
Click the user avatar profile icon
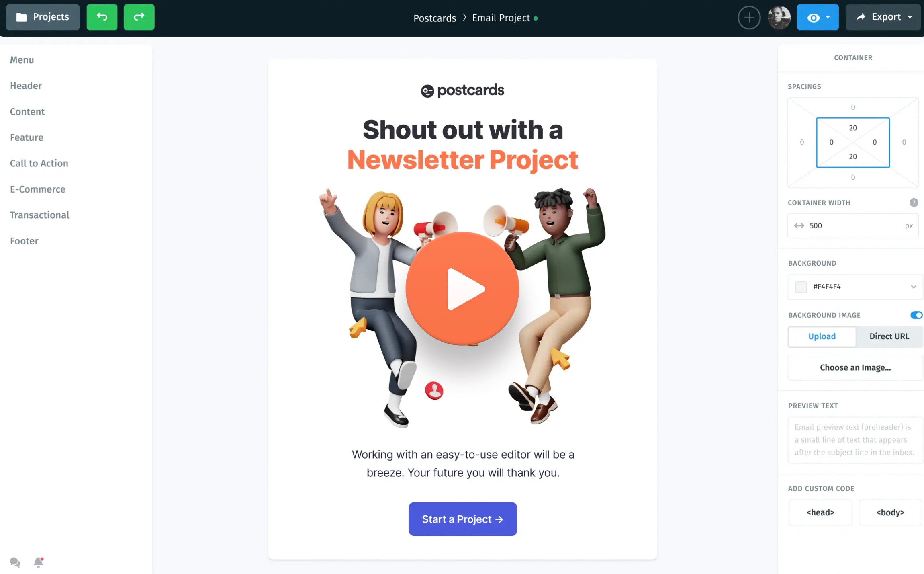coord(779,16)
